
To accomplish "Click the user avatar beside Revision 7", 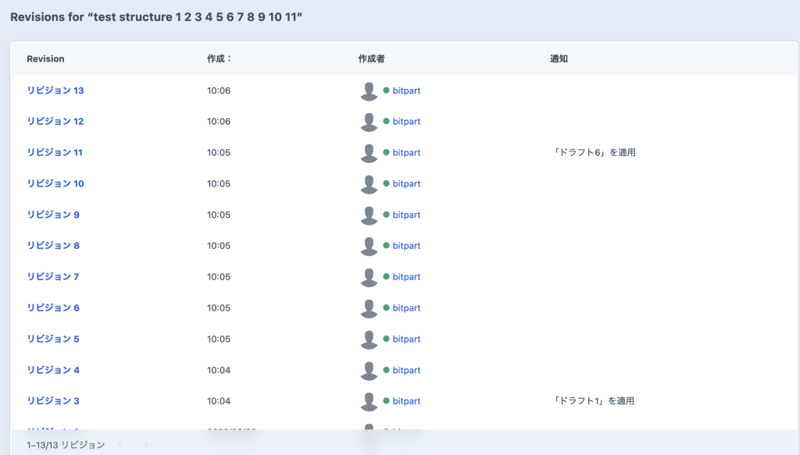I will coord(369,277).
